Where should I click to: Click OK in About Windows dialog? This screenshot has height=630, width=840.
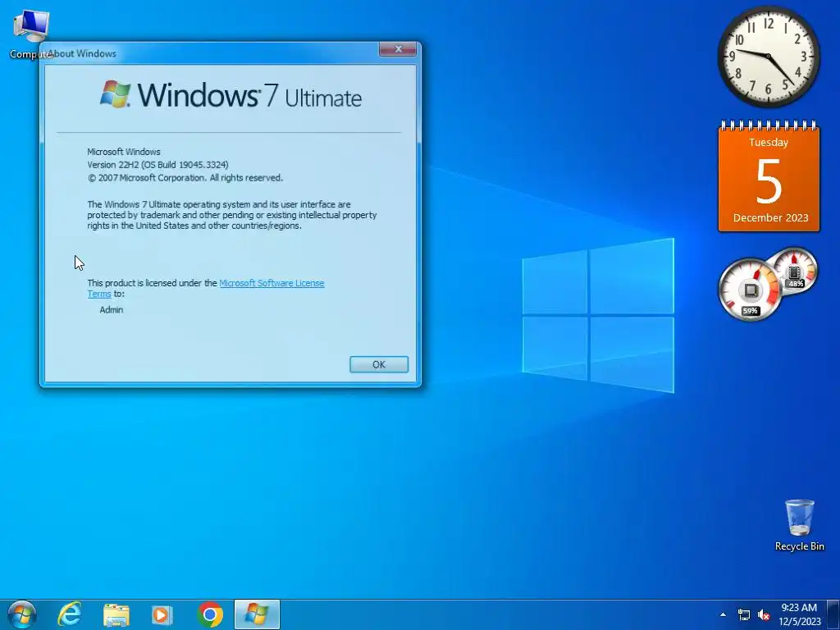pos(379,364)
